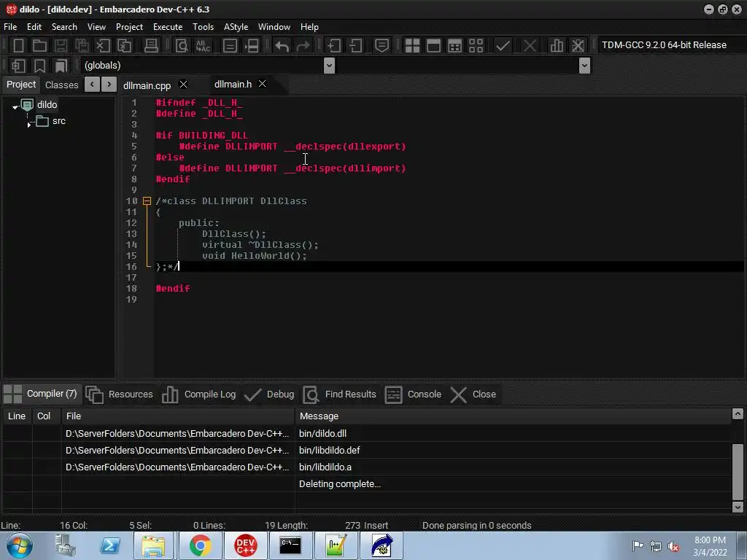The height and width of the screenshot is (560, 747).
Task: Open the Execute menu
Action: coord(168,27)
